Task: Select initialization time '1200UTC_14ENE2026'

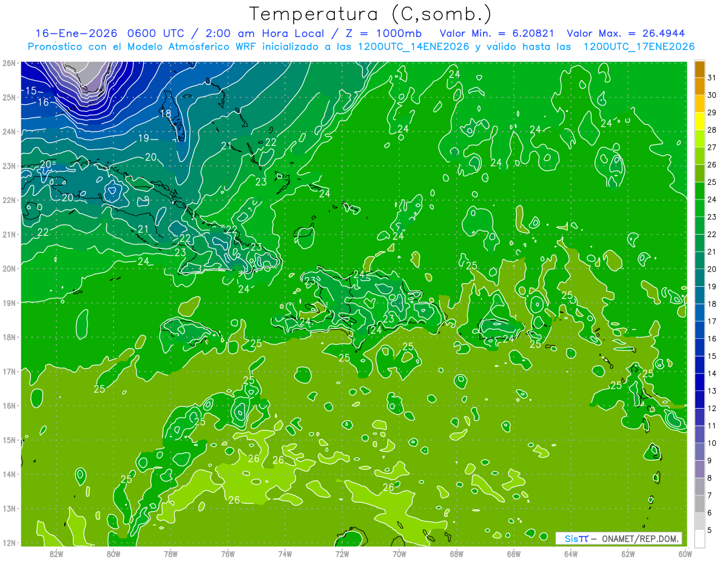Action: coord(415,47)
